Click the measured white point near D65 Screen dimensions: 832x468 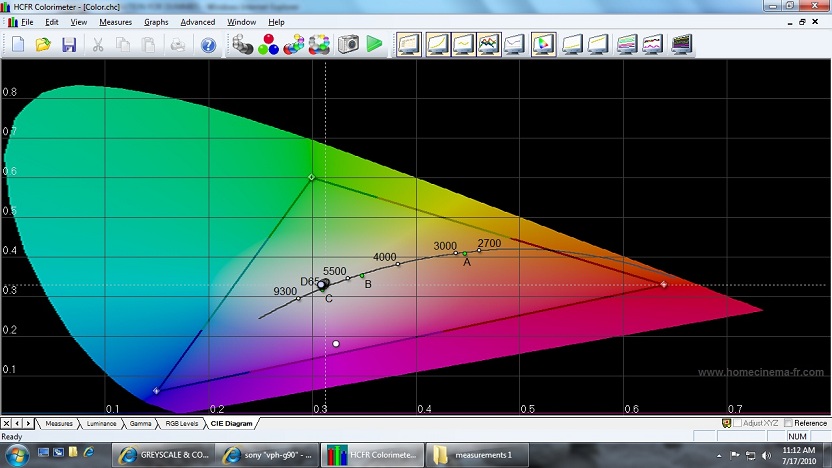322,285
